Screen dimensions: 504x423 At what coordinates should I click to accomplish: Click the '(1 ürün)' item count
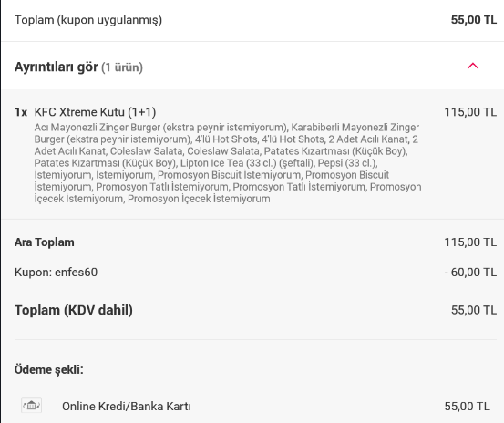pos(122,67)
